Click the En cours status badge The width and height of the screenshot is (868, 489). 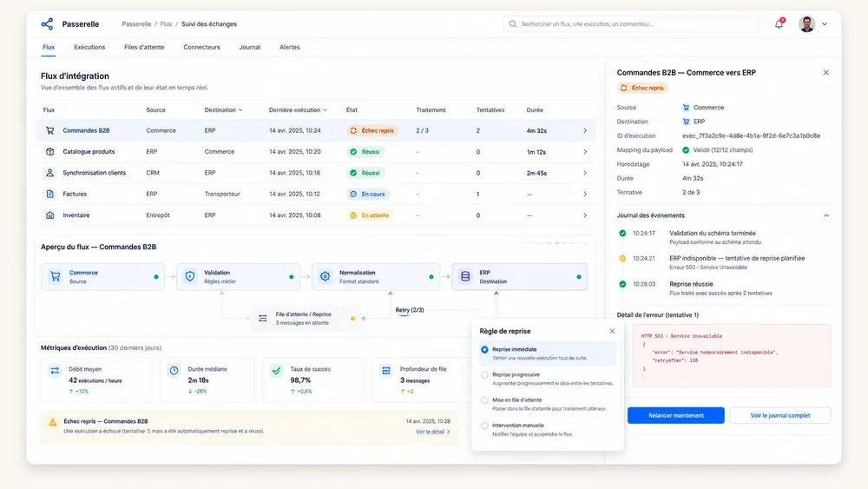[367, 194]
